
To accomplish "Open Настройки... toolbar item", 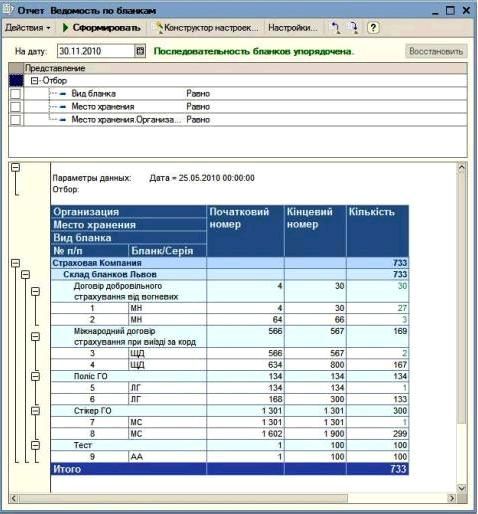I will tap(292, 28).
